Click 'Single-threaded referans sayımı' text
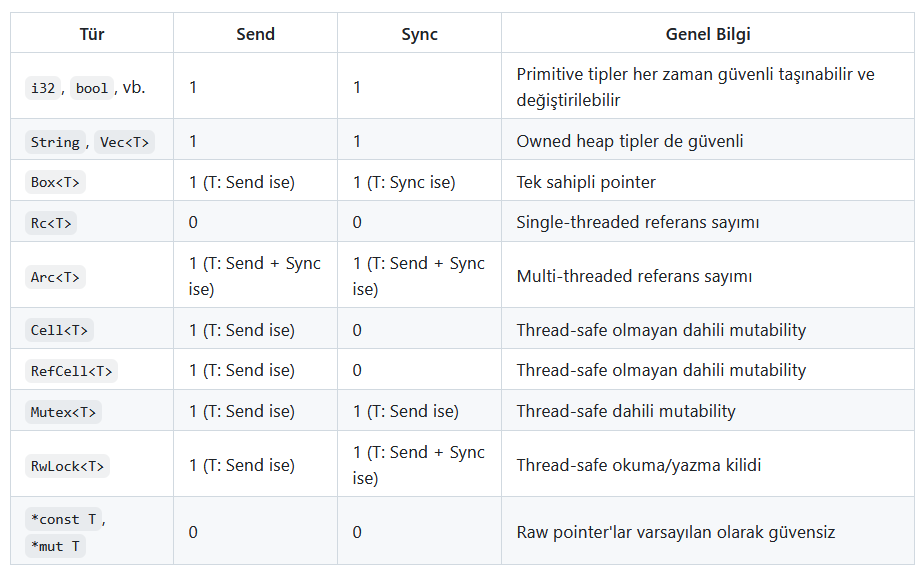Viewport: 920px width, 571px height. tap(637, 222)
